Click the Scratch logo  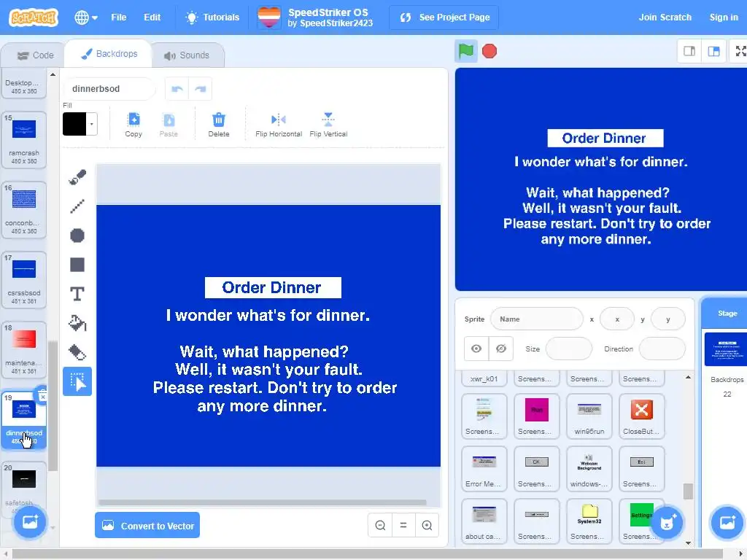34,17
